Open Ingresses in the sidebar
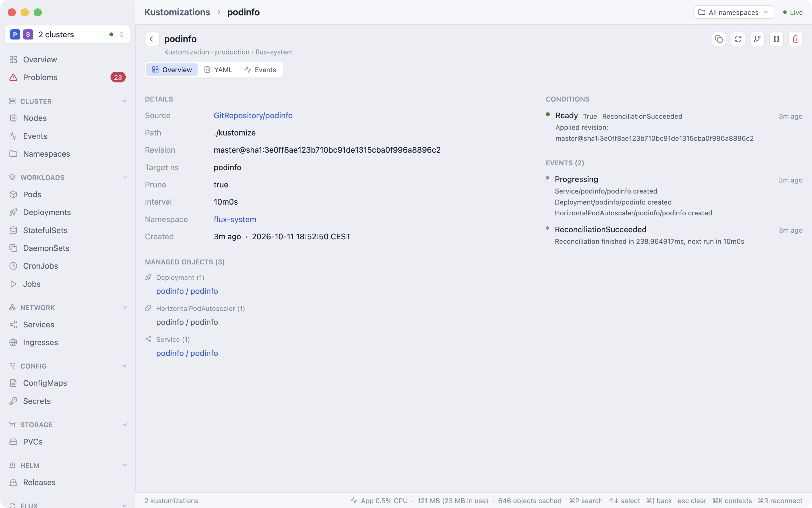 tap(67, 342)
